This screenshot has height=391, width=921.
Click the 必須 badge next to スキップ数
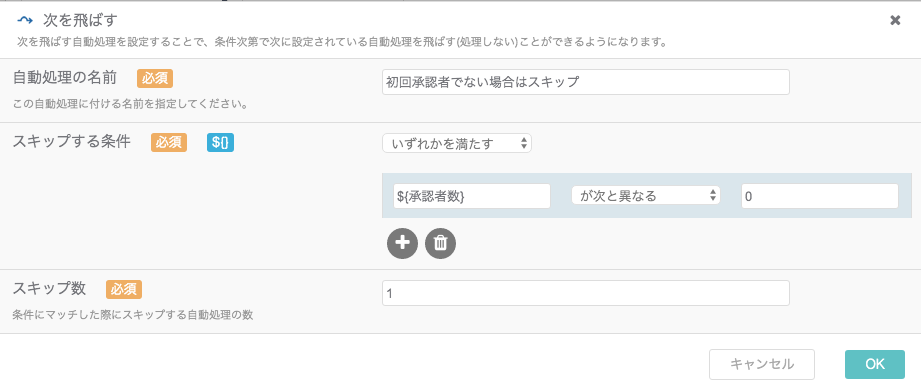(124, 289)
